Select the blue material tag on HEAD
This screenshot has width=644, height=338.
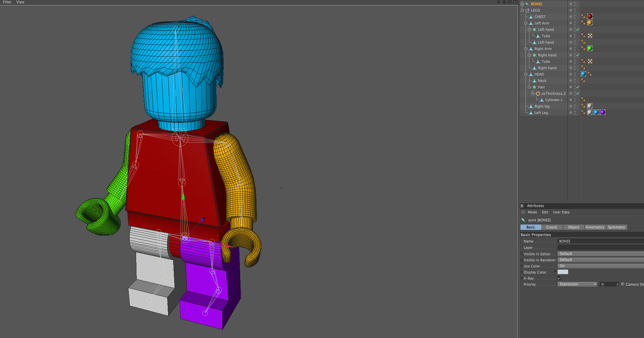coord(583,74)
